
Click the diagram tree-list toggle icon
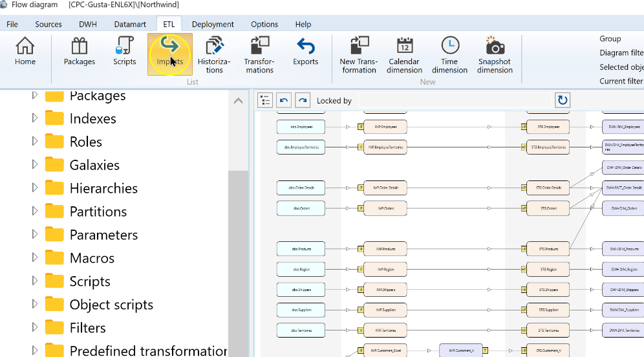pos(265,100)
